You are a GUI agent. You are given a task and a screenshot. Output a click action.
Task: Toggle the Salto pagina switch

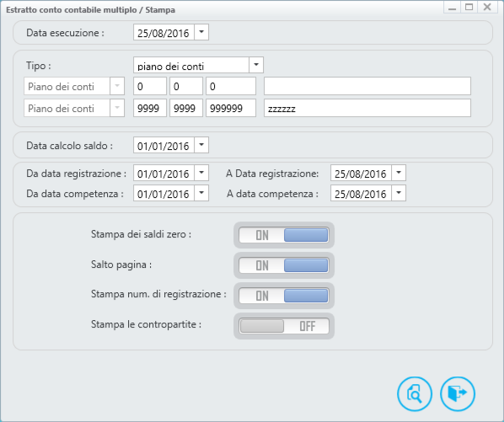pyautogui.click(x=284, y=265)
